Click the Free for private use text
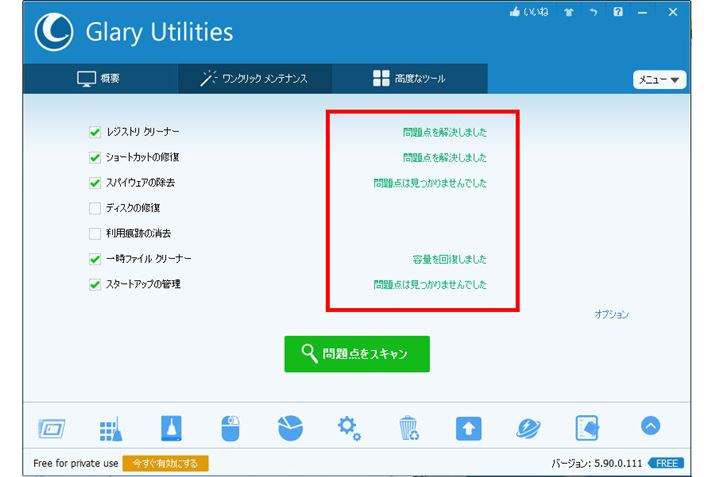715x477 pixels. [x=76, y=463]
